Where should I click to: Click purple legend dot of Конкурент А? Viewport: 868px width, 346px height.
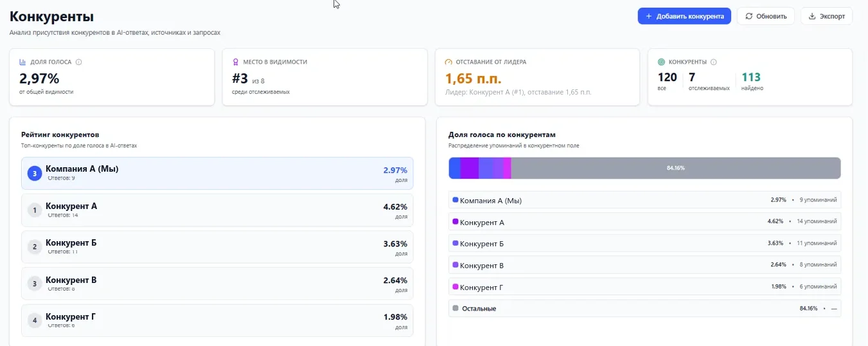tap(456, 221)
